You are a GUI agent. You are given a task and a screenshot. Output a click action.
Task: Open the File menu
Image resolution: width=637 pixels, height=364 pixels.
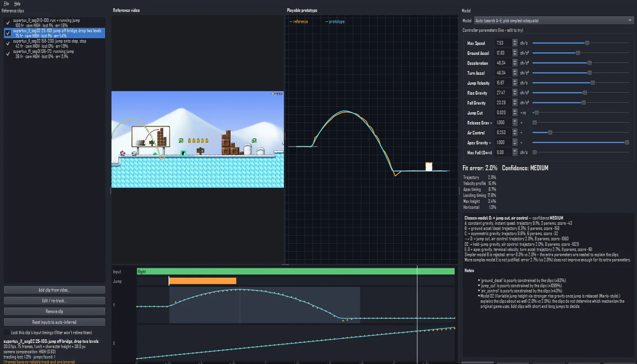point(6,4)
